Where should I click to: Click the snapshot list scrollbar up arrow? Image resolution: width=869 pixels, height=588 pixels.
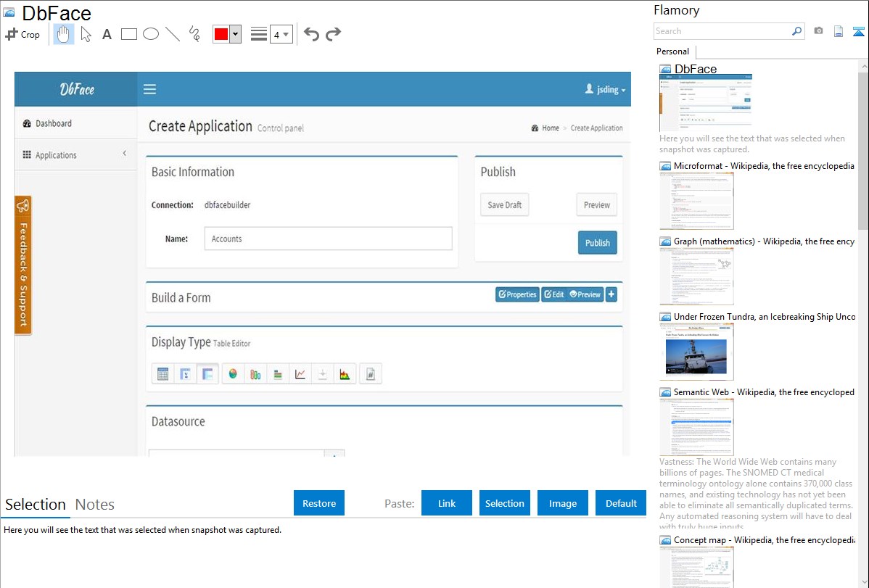[864, 66]
